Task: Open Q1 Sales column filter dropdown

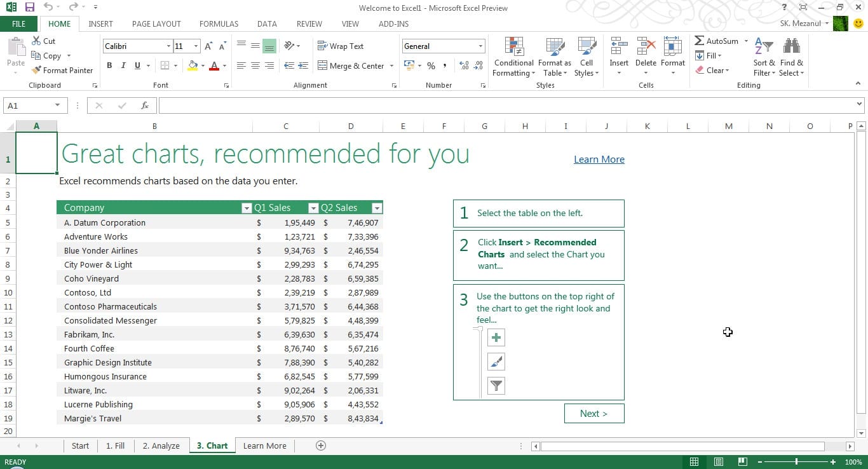Action: (313, 208)
